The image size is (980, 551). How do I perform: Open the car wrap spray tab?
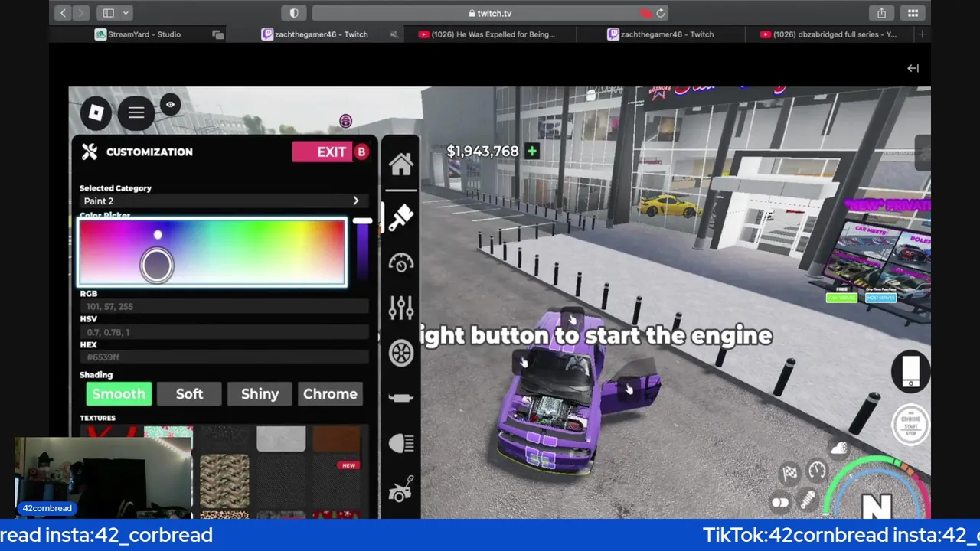(x=400, y=488)
